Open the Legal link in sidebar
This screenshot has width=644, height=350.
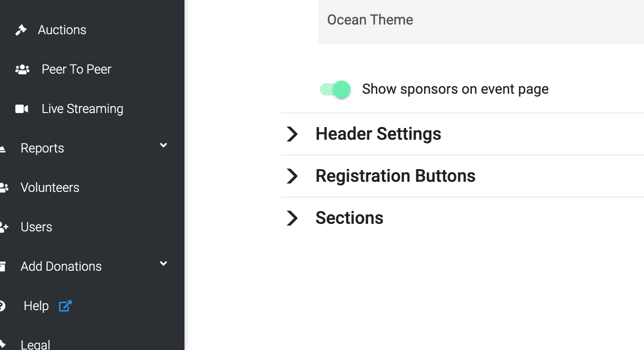click(35, 344)
